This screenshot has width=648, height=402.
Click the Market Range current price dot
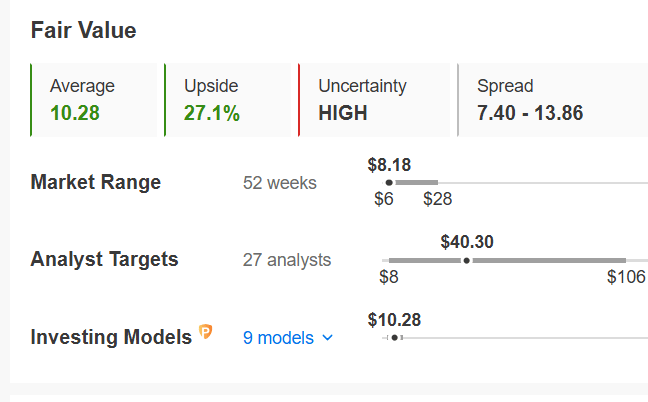click(389, 183)
